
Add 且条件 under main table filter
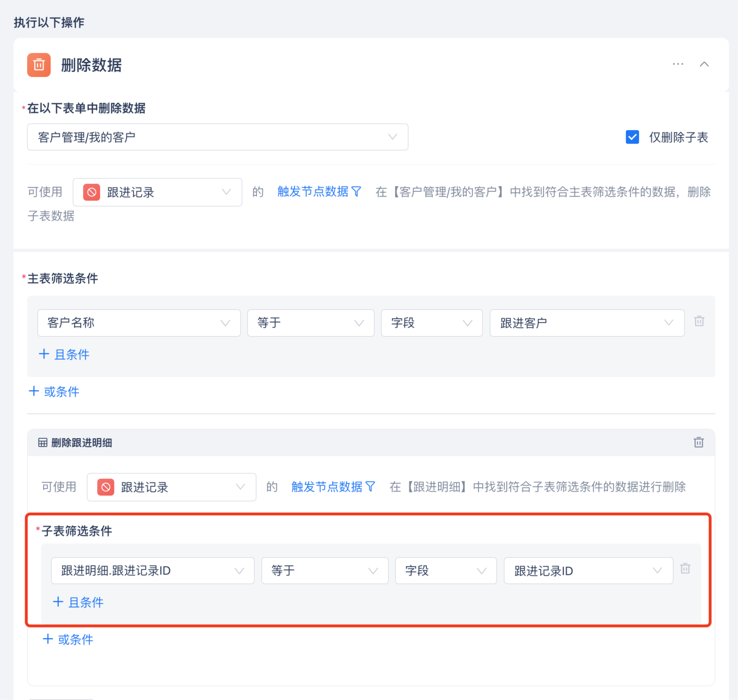click(64, 354)
